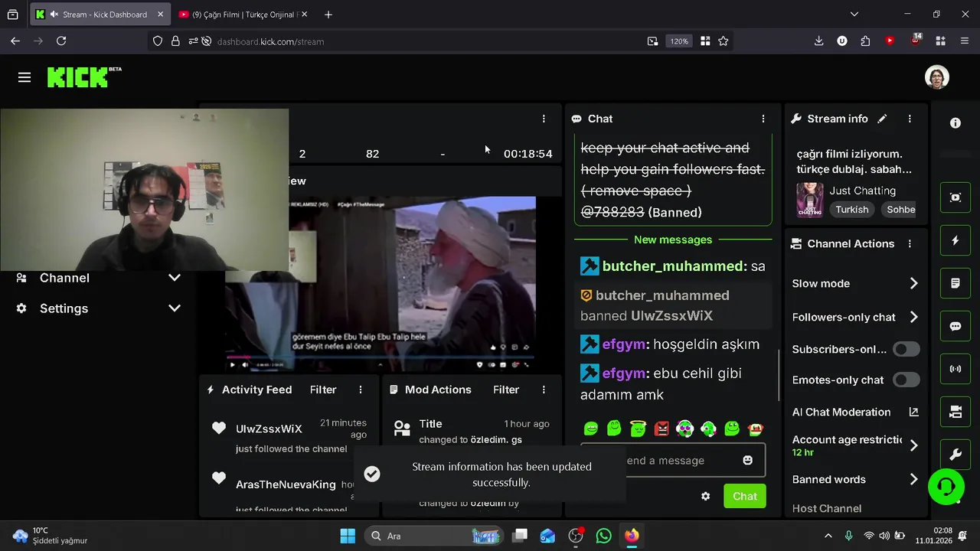Open Mod Actions Filter dropdown
Image resolution: width=980 pixels, height=551 pixels.
(506, 390)
